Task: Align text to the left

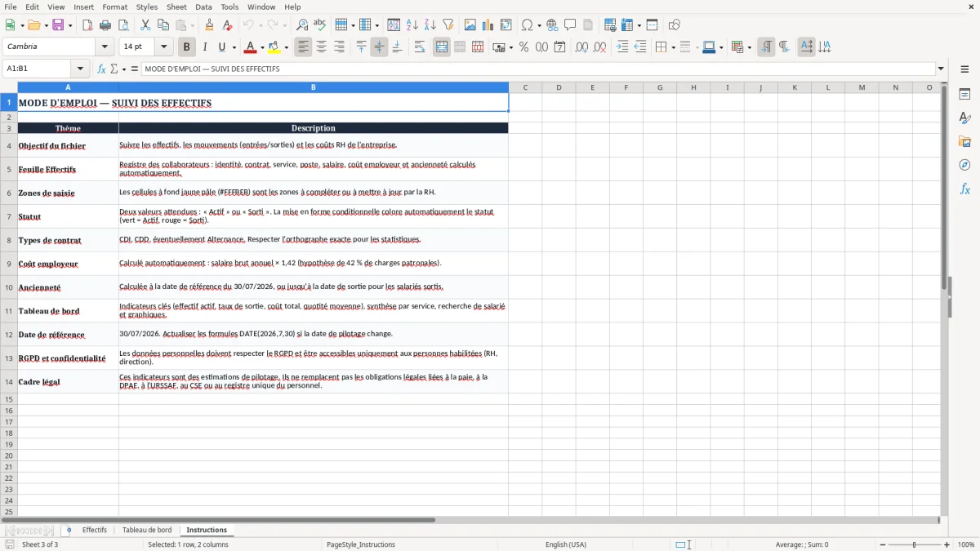Action: (x=304, y=47)
